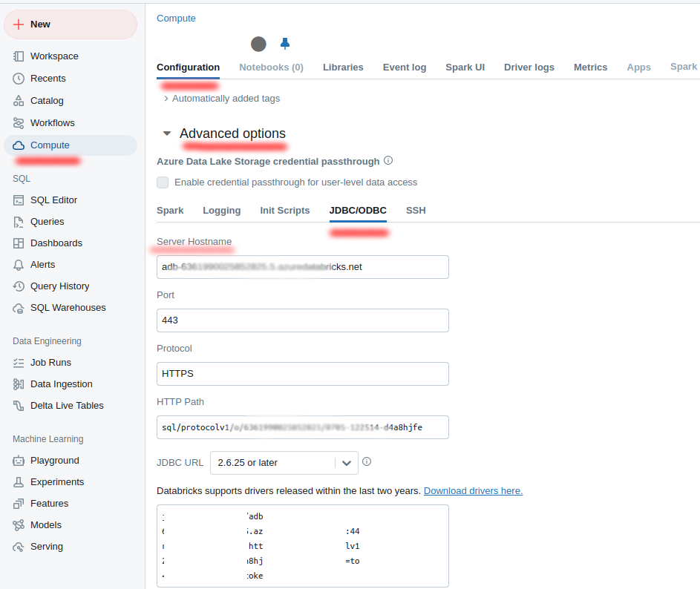The height and width of the screenshot is (589, 700).
Task: Switch to Event log tab
Action: coord(405,68)
